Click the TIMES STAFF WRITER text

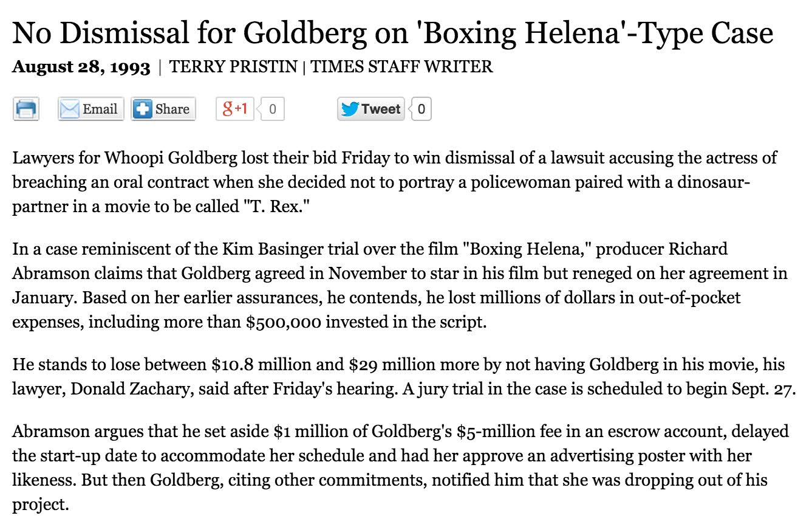click(x=402, y=66)
